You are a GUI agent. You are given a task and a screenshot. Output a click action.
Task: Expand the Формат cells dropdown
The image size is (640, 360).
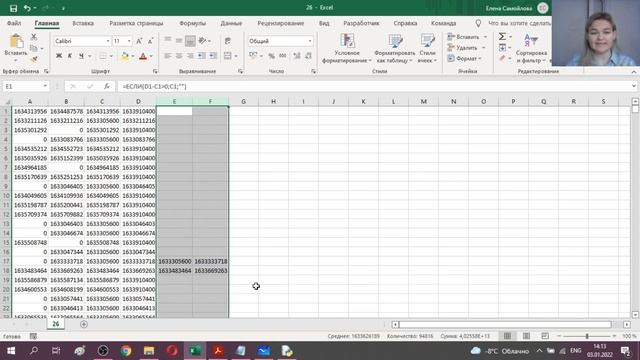coord(480,58)
